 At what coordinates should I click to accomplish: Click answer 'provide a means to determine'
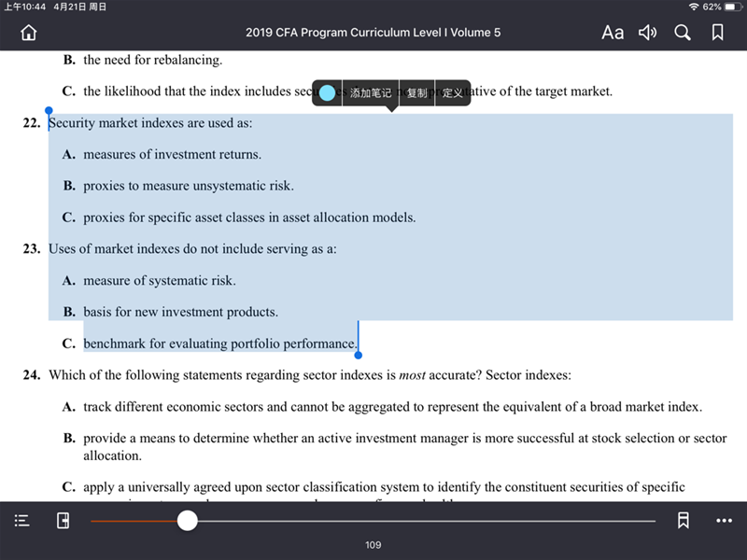405,447
